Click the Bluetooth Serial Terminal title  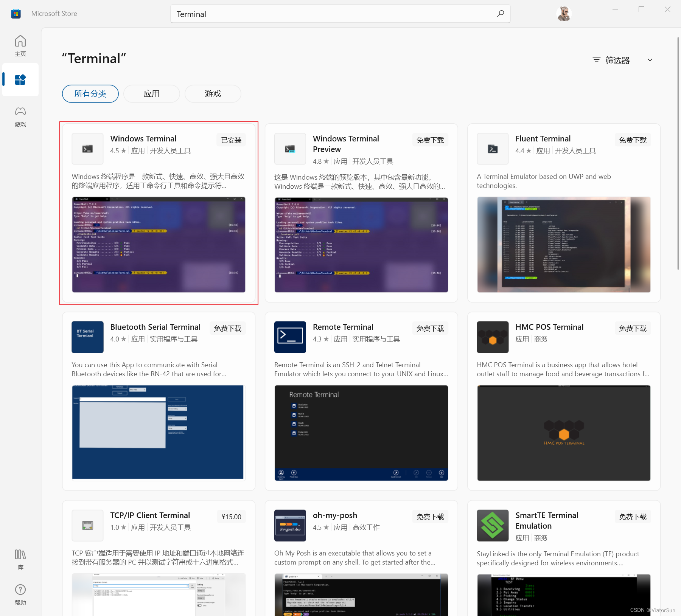click(x=155, y=327)
